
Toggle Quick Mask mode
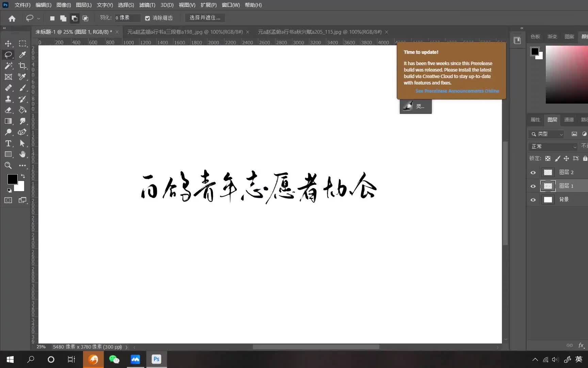tap(8, 200)
